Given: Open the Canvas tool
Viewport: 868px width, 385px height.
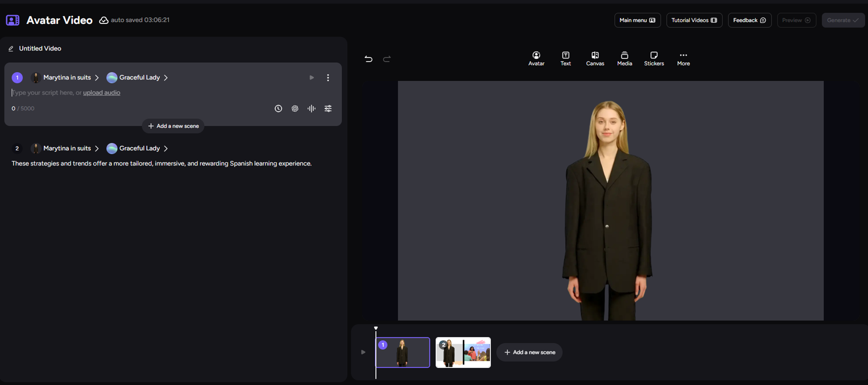Looking at the screenshot, I should click(x=595, y=59).
